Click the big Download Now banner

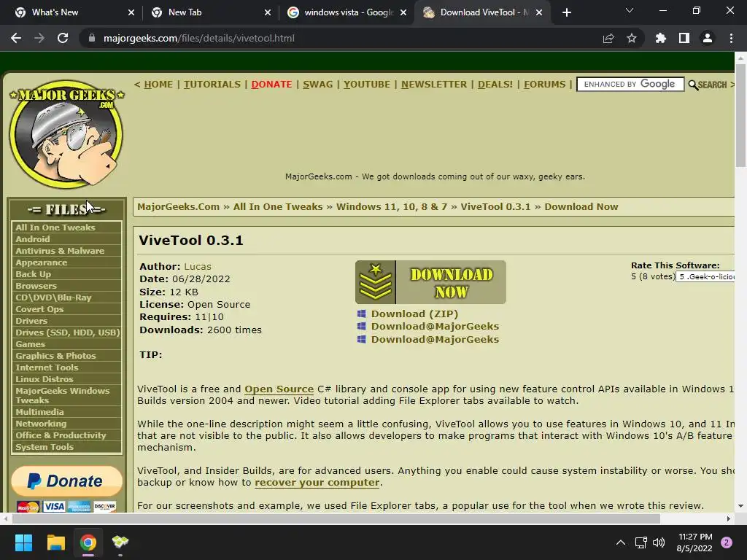[x=430, y=282]
